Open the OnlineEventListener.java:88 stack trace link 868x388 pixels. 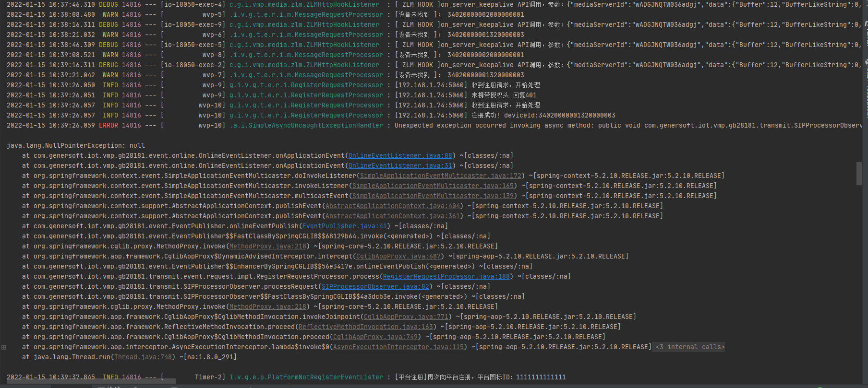pos(400,155)
